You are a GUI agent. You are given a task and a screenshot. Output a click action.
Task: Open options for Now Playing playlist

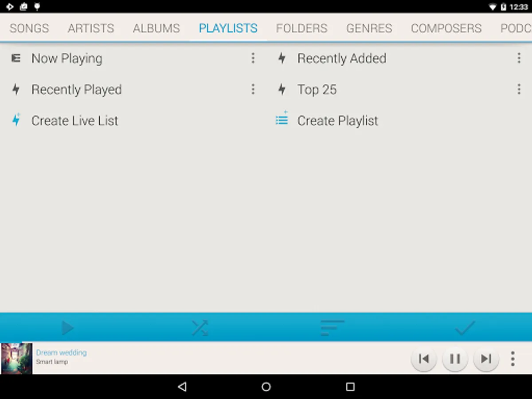click(253, 58)
